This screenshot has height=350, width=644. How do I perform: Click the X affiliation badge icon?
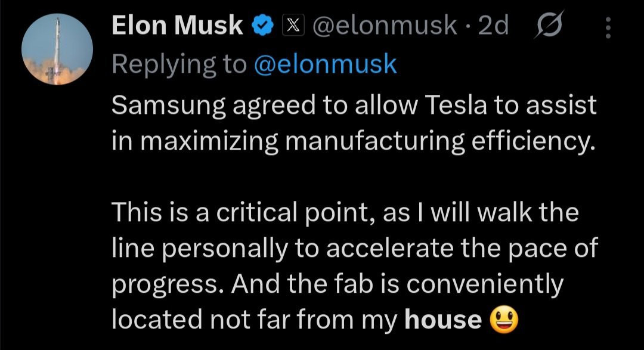(293, 26)
